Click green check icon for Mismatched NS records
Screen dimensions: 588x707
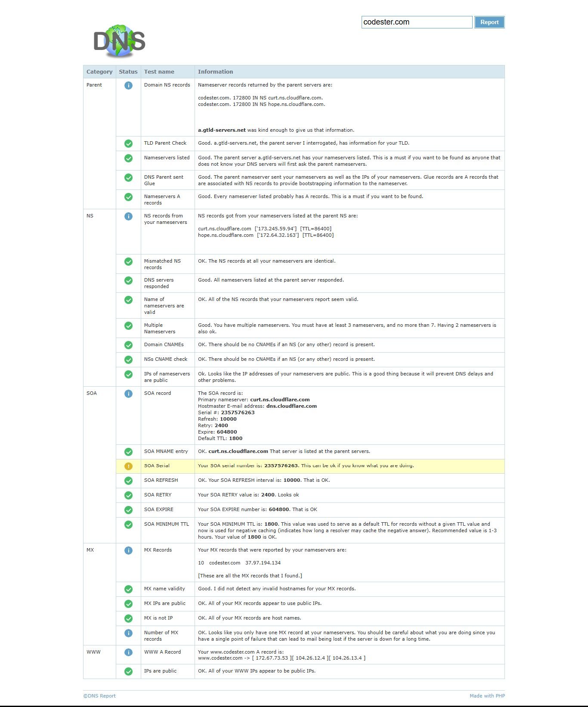pyautogui.click(x=128, y=261)
